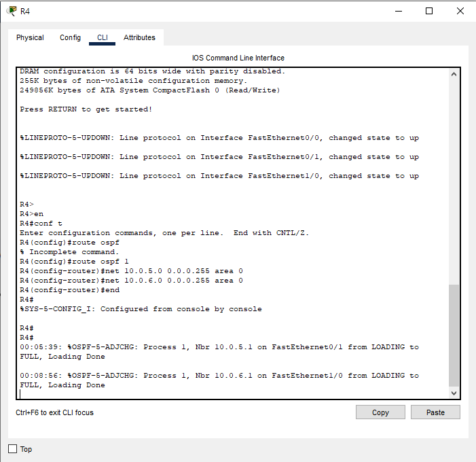The width and height of the screenshot is (476, 462).
Task: Click the 'DRAM configuration is 64 bits wide' line
Action: [x=152, y=71]
